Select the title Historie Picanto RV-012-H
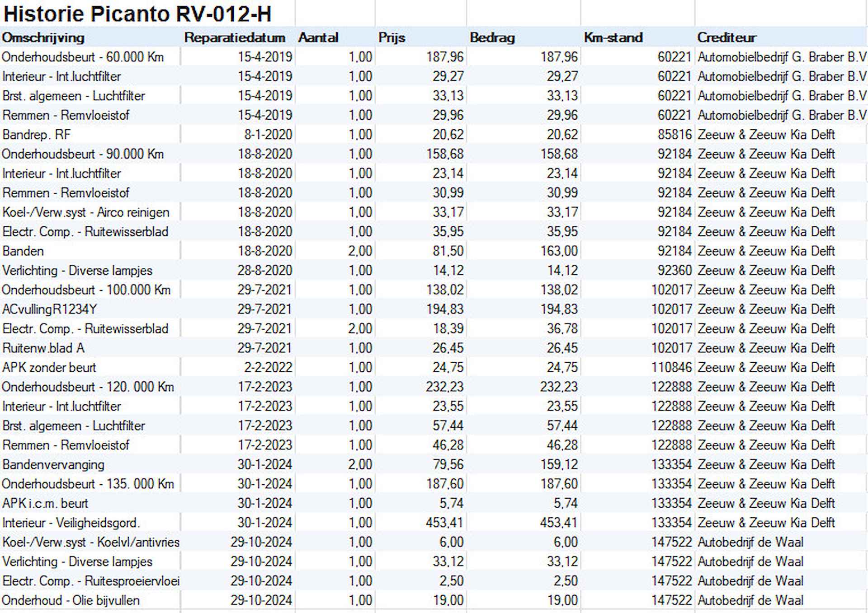Screen dimensions: 868x613 [x=137, y=14]
